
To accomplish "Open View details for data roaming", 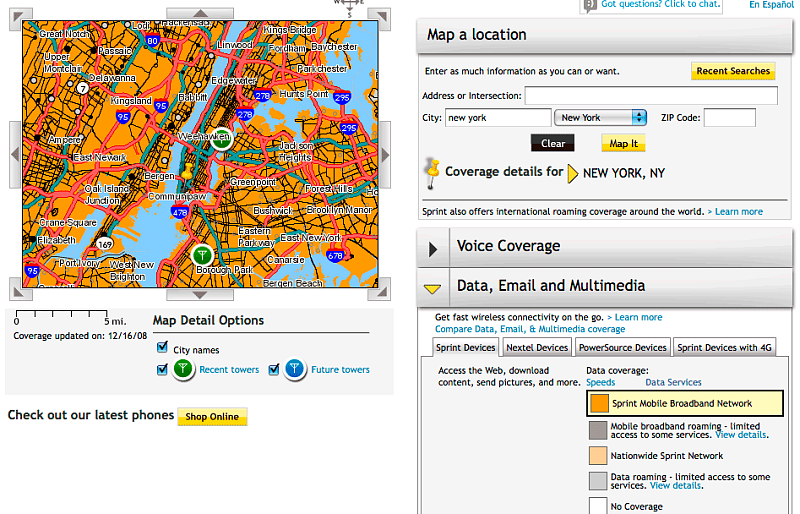I will click(x=676, y=485).
